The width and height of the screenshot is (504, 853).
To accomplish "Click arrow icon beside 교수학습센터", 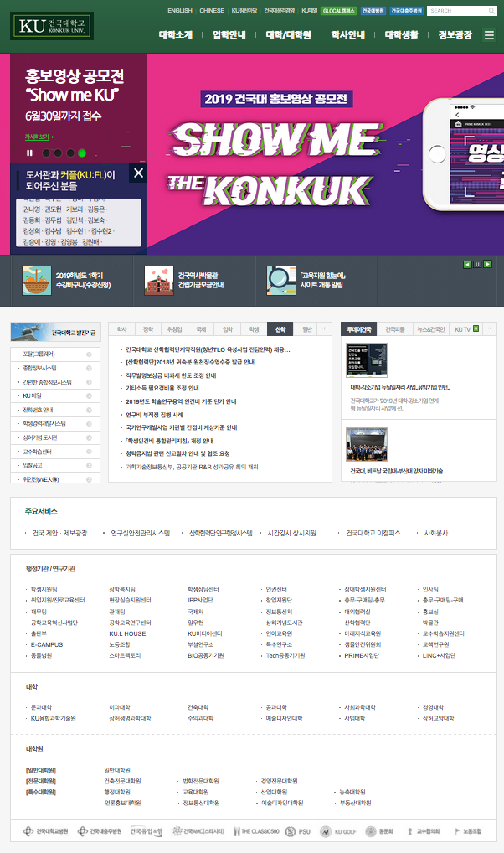I will [x=90, y=452].
